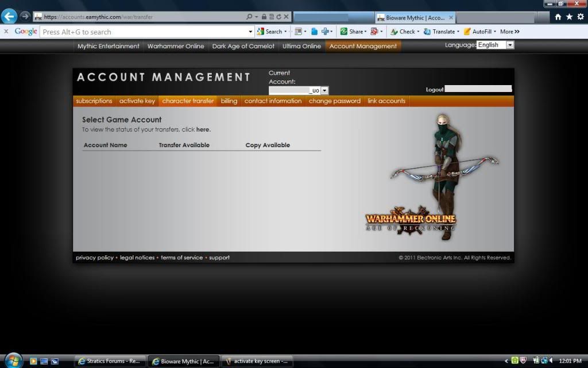
Task: Click the volume speaker tray icon
Action: (551, 361)
